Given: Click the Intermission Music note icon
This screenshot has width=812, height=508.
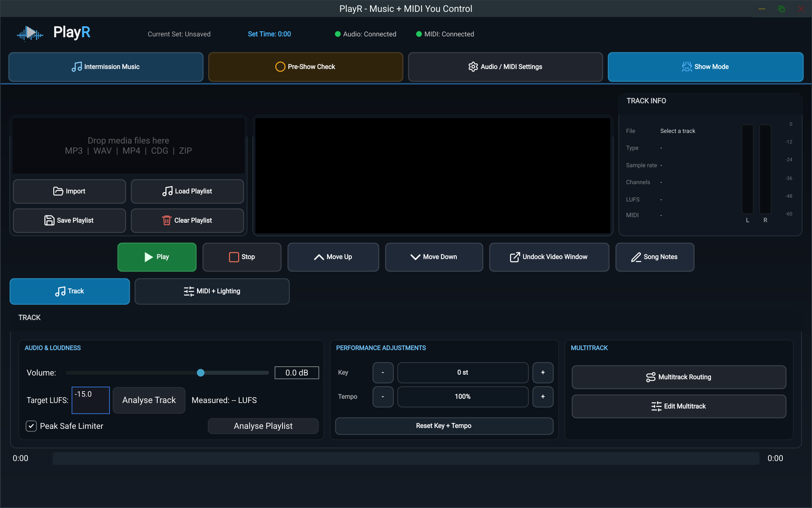Looking at the screenshot, I should click(77, 67).
